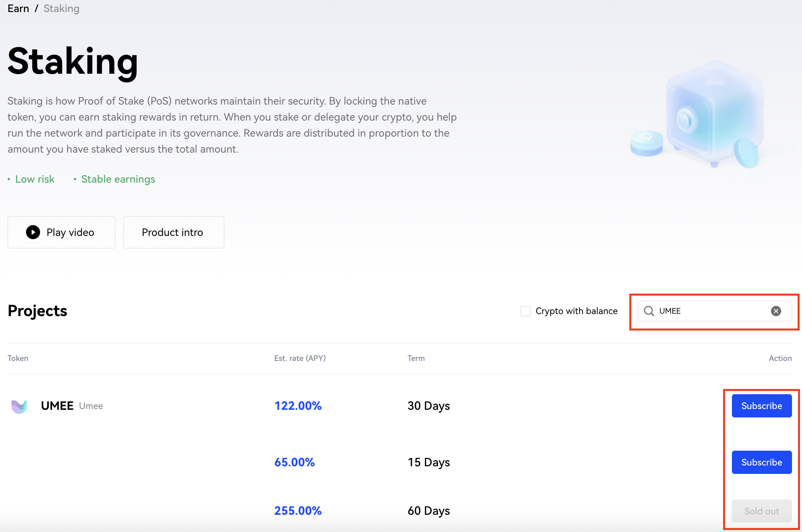802x532 pixels.
Task: Click the play icon in Play video
Action: tap(33, 232)
